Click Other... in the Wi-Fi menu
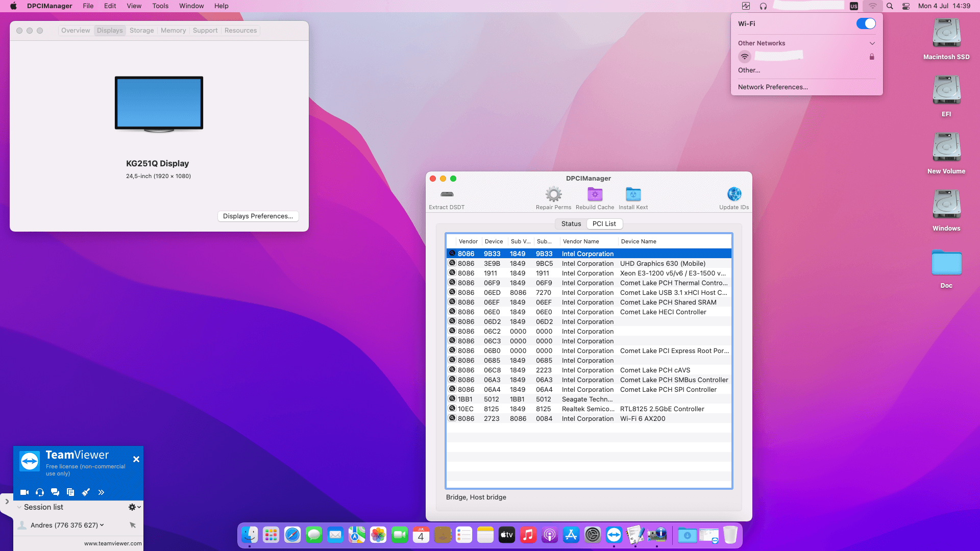The image size is (980, 551). click(x=749, y=70)
